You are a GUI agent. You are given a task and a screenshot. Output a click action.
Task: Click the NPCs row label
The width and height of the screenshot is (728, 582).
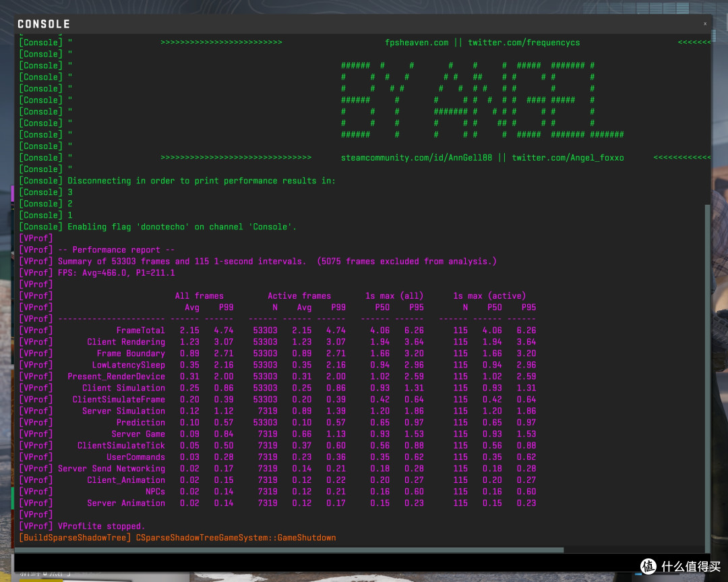155,492
